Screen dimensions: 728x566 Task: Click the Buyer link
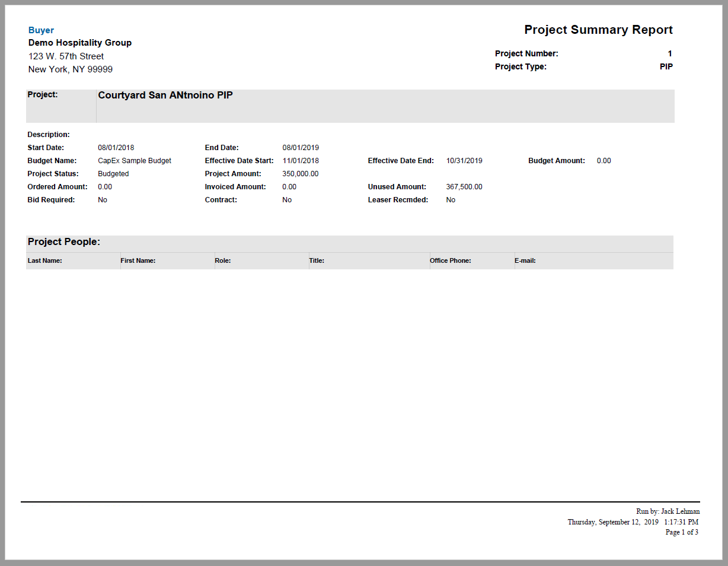[x=40, y=30]
